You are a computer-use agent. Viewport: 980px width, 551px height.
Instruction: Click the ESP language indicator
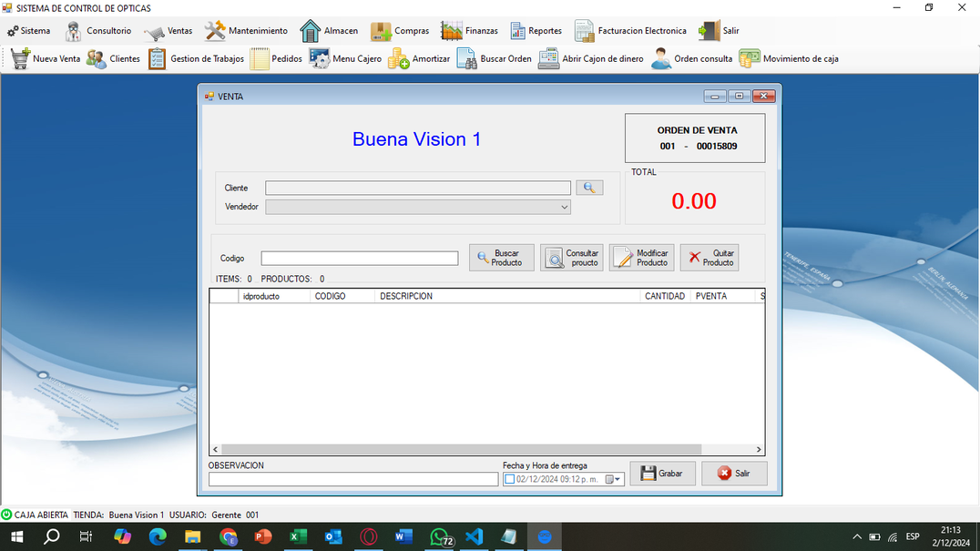click(x=913, y=536)
